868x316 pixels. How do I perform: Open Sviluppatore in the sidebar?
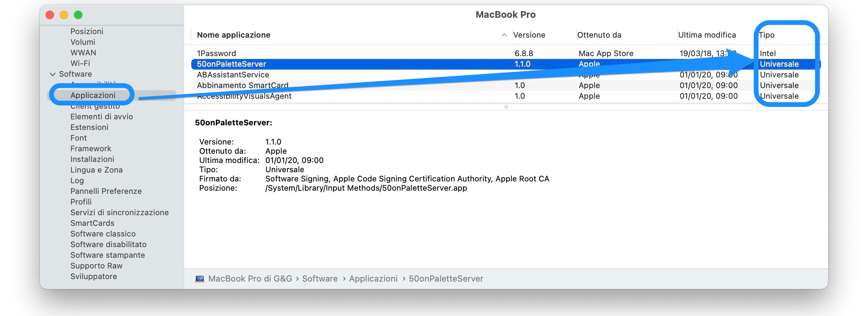click(x=93, y=276)
